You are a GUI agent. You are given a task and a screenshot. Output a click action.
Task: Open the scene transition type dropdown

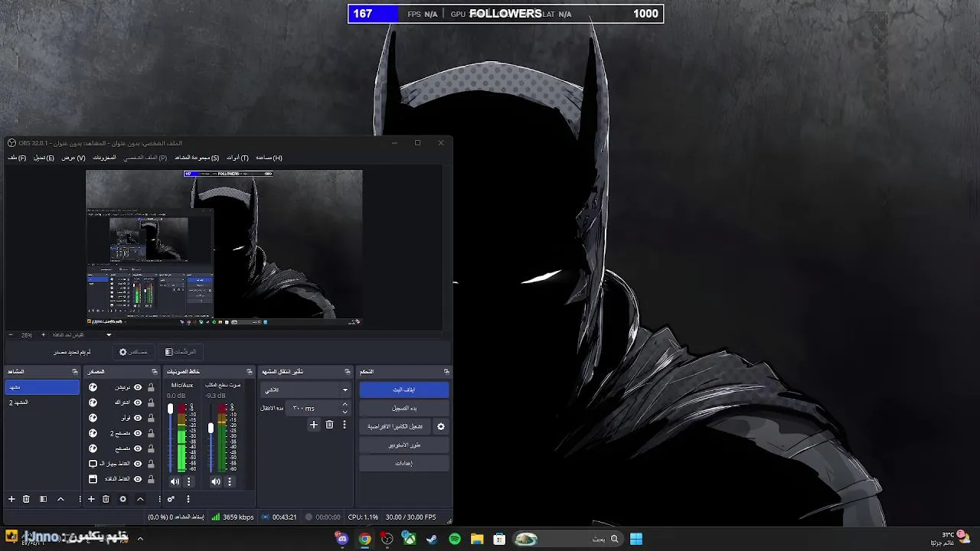click(x=305, y=390)
